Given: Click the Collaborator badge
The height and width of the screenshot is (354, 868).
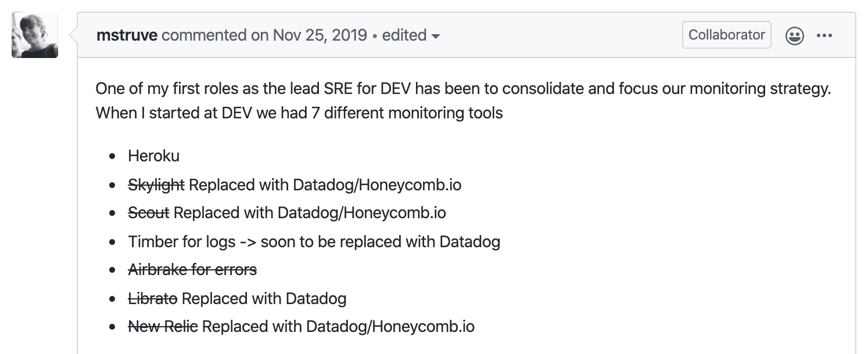Looking at the screenshot, I should coord(726,35).
